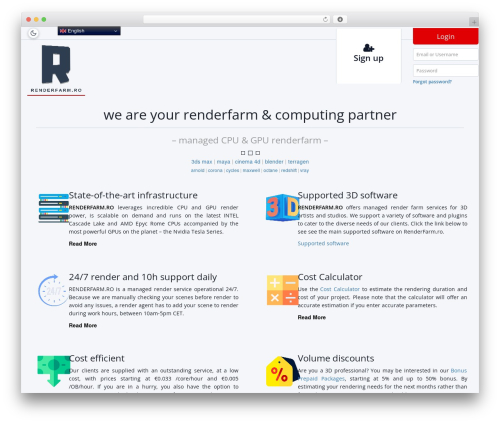Open the arnold renderer link
500x423 pixels.
pyautogui.click(x=197, y=170)
